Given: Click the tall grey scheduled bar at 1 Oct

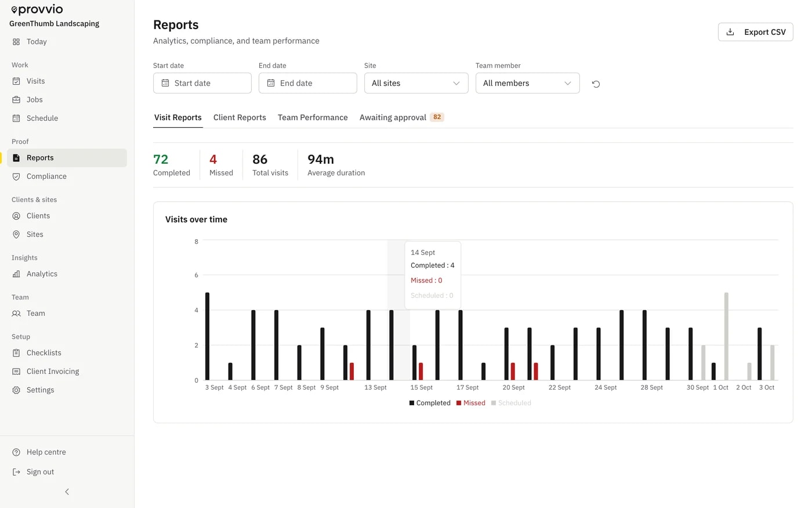Looking at the screenshot, I should coord(726,336).
